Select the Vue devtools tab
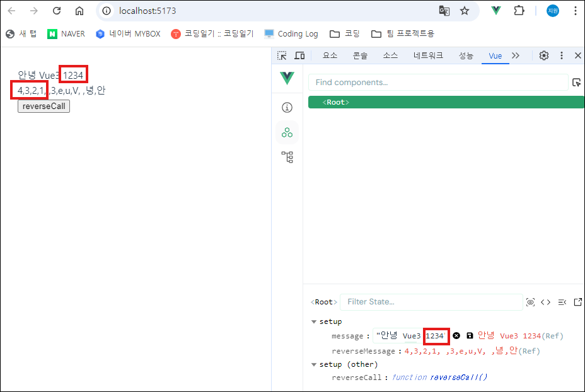Image resolution: width=585 pixels, height=392 pixels. tap(495, 56)
